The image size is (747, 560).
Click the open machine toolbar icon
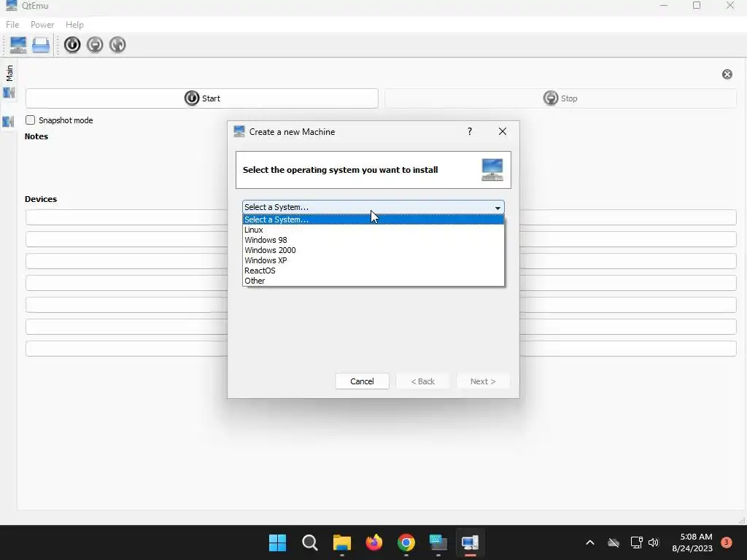coord(41,44)
